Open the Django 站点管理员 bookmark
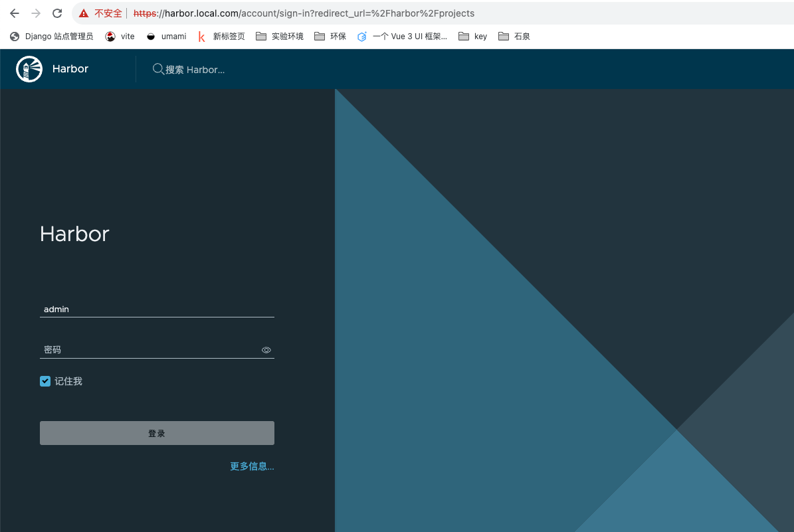The height and width of the screenshot is (532, 794). tap(52, 37)
